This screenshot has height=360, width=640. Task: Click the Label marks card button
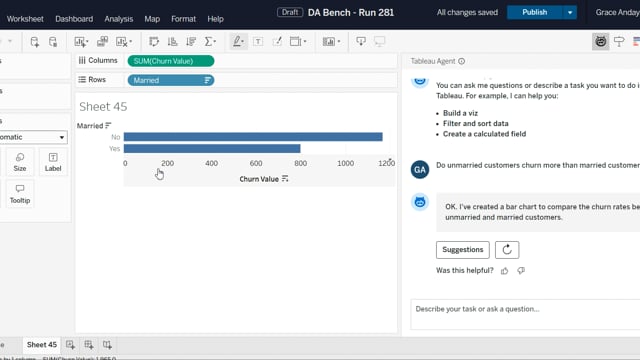point(53,162)
